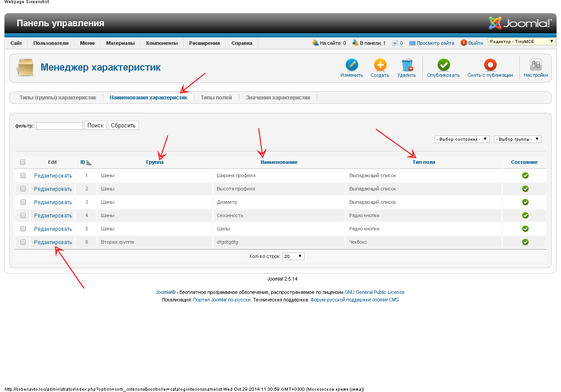Click the Вторая группа group cell

[155, 242]
